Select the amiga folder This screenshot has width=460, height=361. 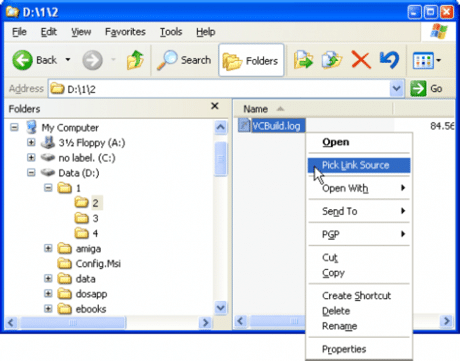tap(88, 249)
